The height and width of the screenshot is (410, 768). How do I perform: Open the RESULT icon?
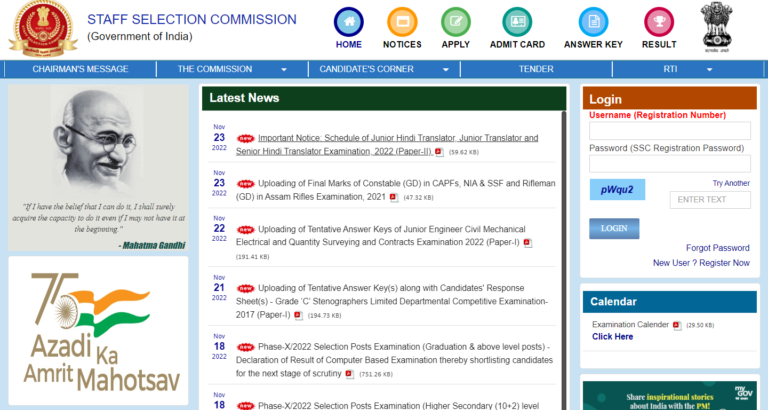(659, 22)
